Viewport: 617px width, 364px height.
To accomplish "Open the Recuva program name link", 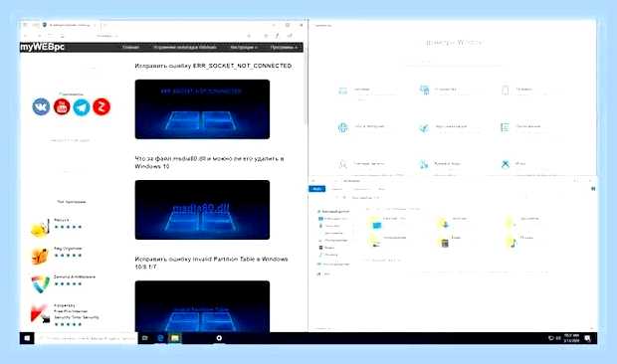I will 62,220.
